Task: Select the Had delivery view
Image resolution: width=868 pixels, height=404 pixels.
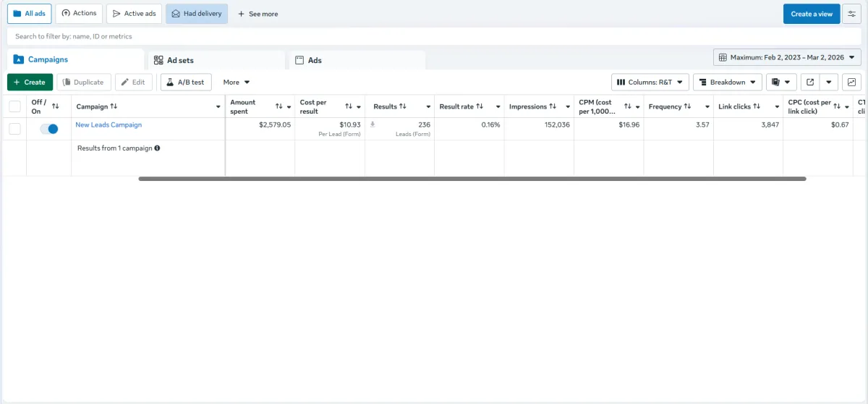Action: point(196,14)
